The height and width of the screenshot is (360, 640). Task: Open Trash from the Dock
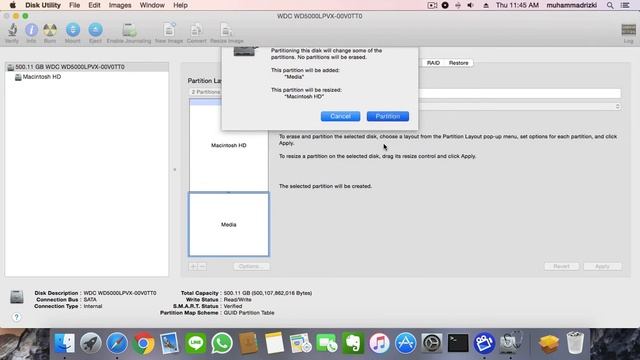575,343
